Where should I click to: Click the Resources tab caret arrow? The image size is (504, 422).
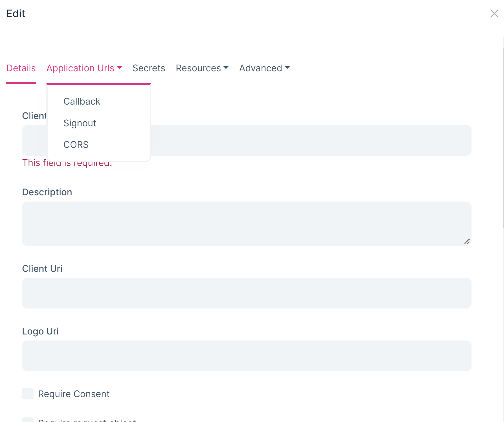tap(226, 68)
